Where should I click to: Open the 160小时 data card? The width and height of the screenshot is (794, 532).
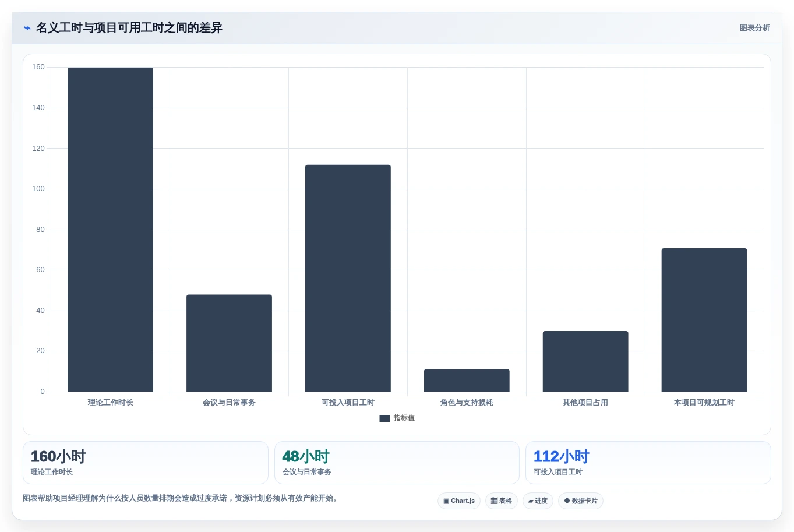tap(146, 463)
